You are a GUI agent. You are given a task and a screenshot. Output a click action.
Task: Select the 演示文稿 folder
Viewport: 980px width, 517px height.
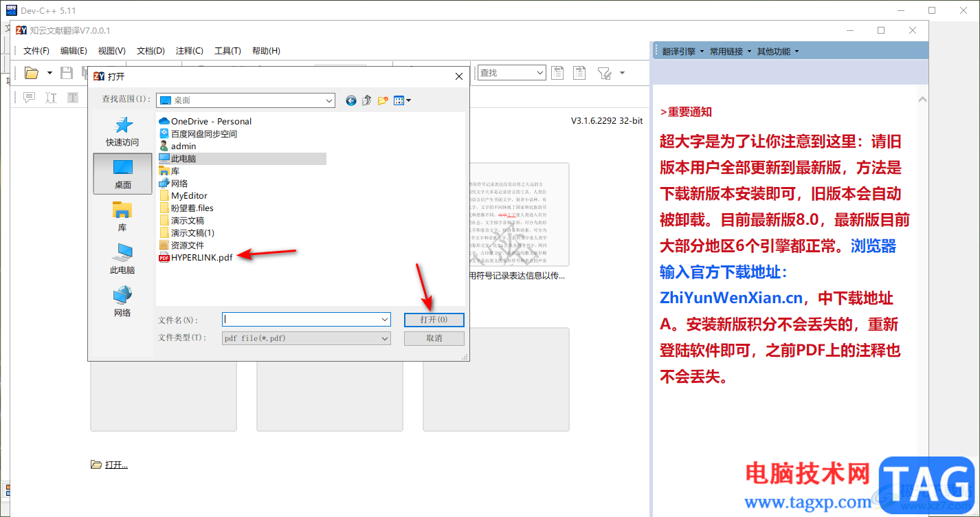point(181,220)
